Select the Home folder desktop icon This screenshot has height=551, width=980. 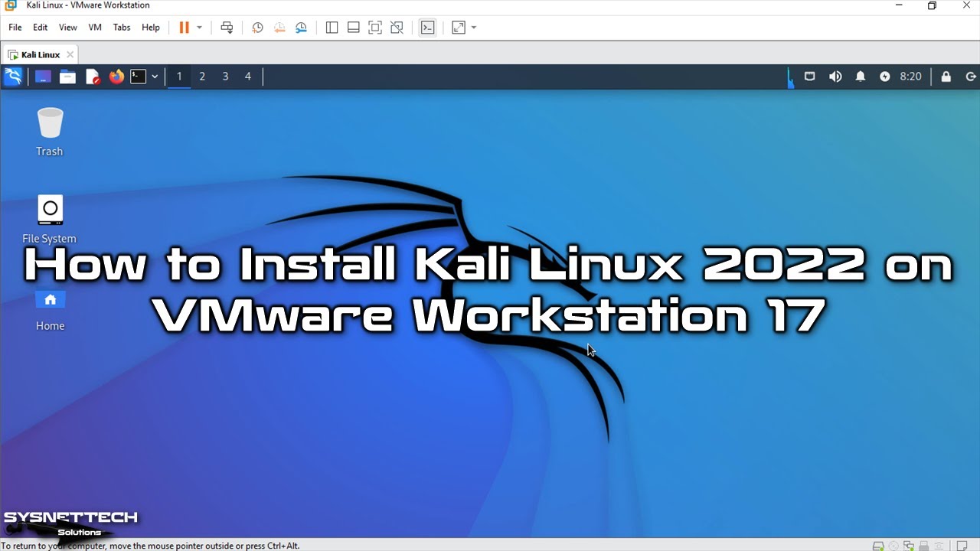click(50, 310)
